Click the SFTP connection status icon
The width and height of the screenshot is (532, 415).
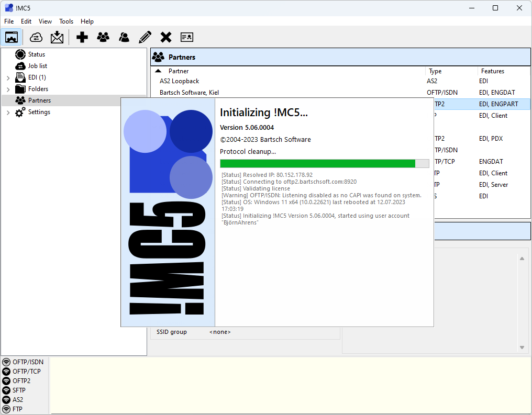6,390
